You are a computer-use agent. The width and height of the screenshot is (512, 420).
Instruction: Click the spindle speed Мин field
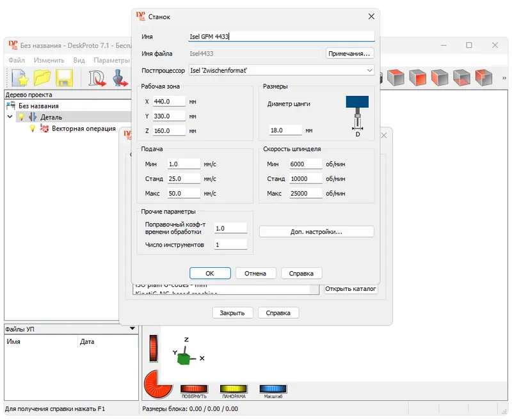point(306,164)
